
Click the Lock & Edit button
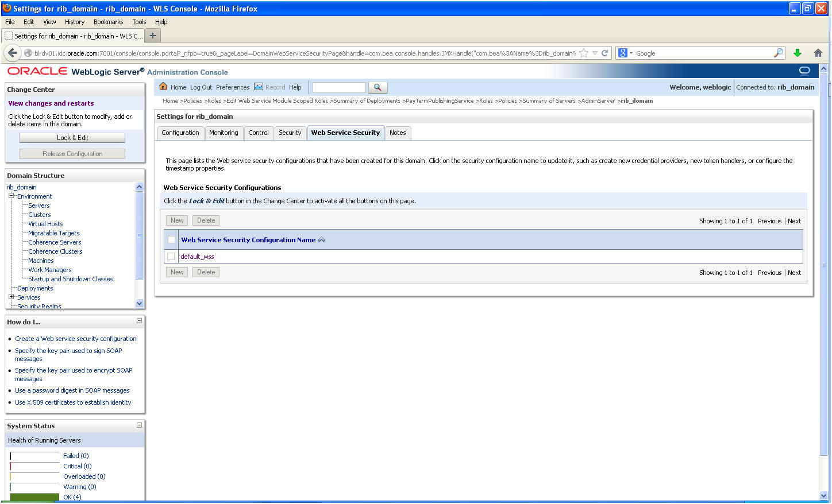click(x=72, y=138)
